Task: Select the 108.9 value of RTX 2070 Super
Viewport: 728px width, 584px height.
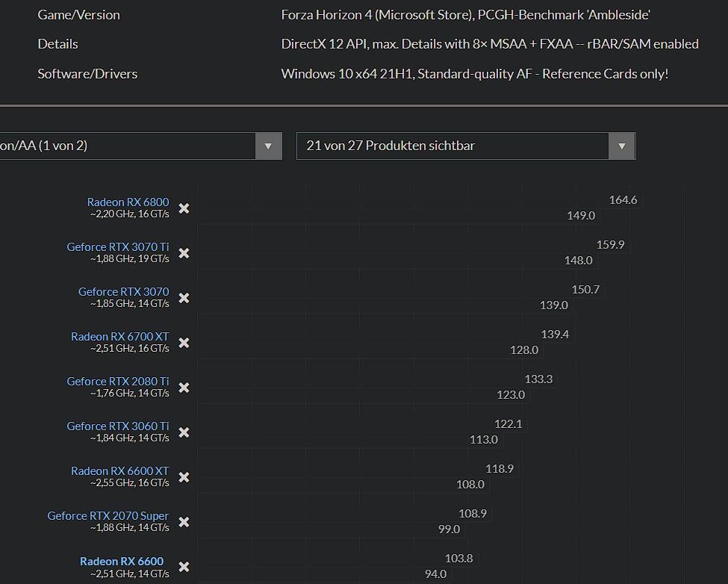Action: (473, 514)
